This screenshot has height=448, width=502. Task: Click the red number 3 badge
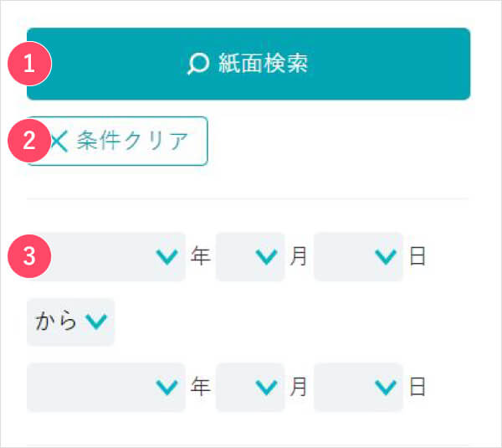coord(29,256)
